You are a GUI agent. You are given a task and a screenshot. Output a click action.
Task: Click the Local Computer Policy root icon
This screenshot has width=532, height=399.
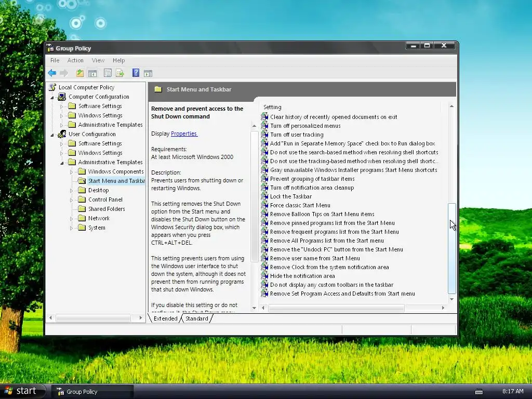(x=52, y=87)
